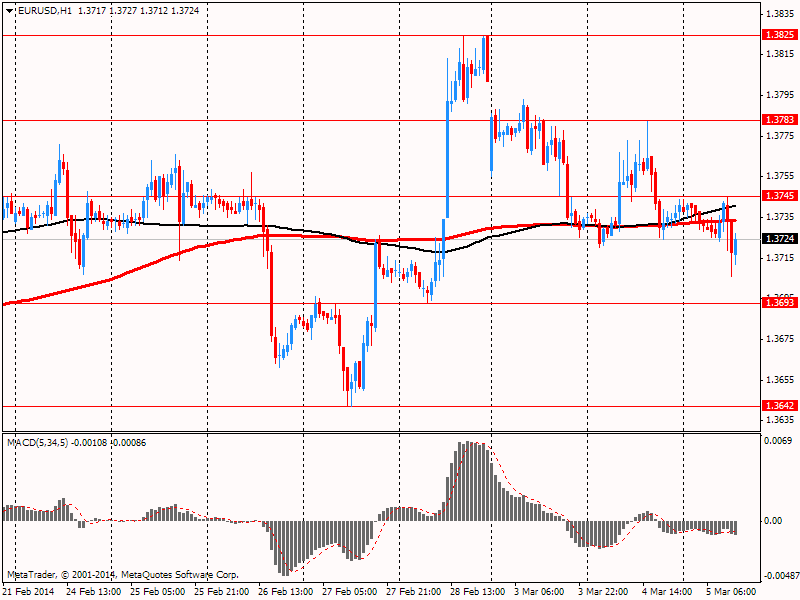Viewport: 800px width, 600px height.
Task: Click the MACD(5,34,5) indicator label
Action: (37, 443)
